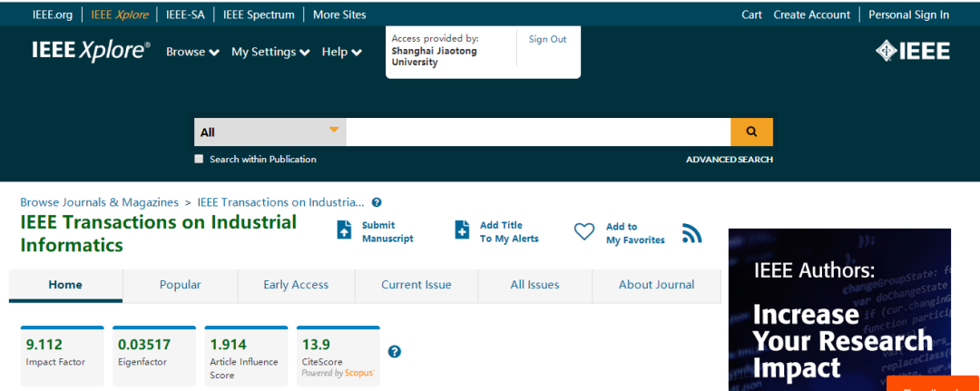The height and width of the screenshot is (391, 980).
Task: Click the RSS feed icon
Action: pyautogui.click(x=692, y=233)
